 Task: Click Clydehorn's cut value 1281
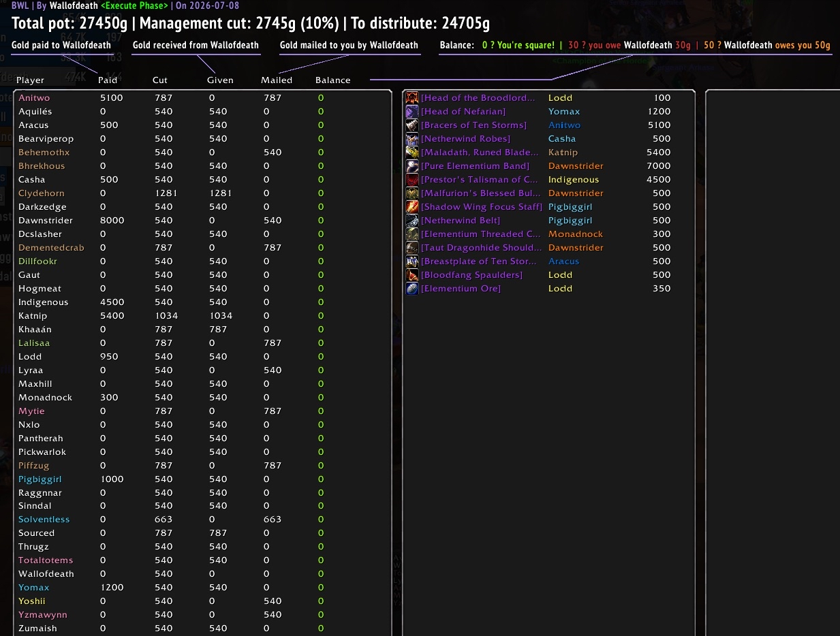click(166, 193)
